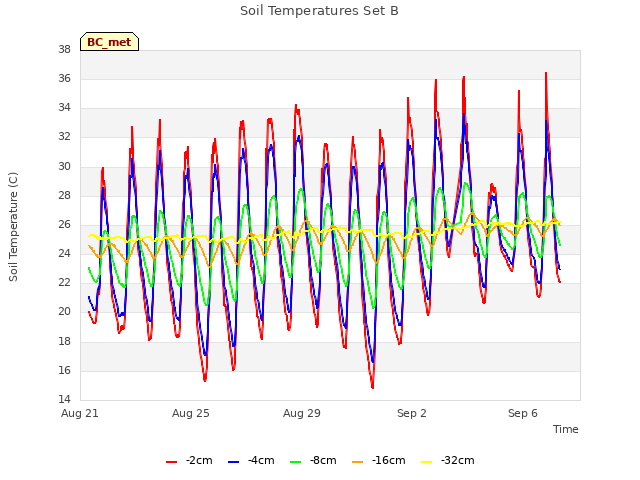
Task: Click the Sep 6 x-axis tick label
Action: pos(523,413)
